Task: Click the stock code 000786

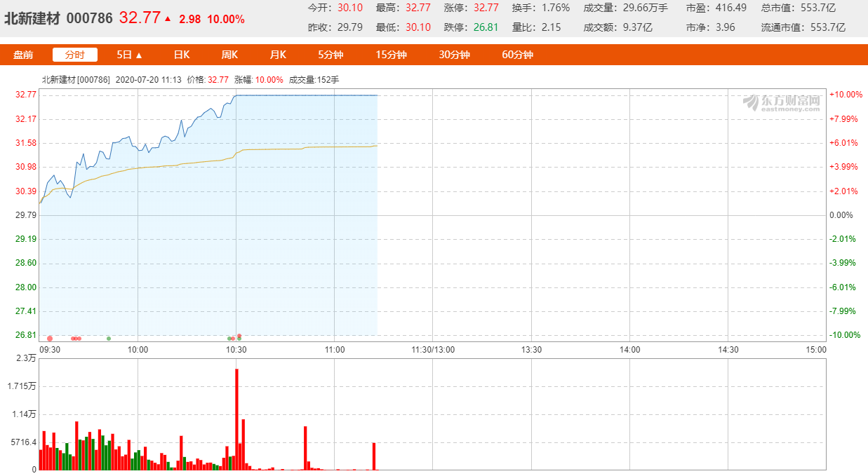Action: [90, 18]
